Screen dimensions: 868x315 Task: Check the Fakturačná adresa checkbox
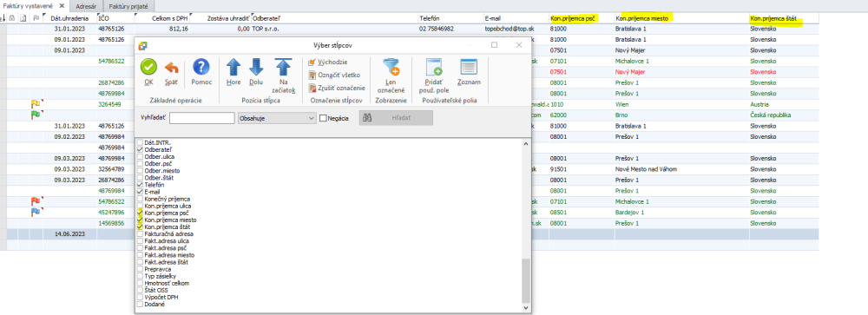click(x=140, y=234)
